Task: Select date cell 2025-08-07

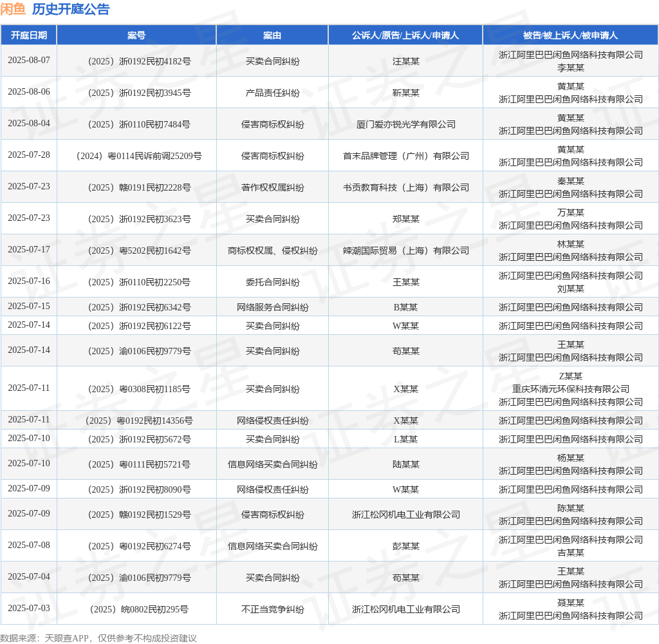Action: (x=29, y=60)
